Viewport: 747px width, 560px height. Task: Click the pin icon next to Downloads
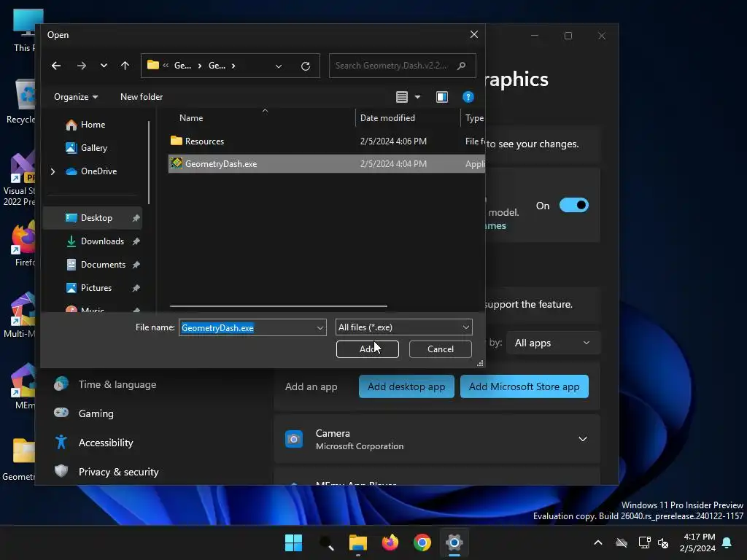(136, 241)
